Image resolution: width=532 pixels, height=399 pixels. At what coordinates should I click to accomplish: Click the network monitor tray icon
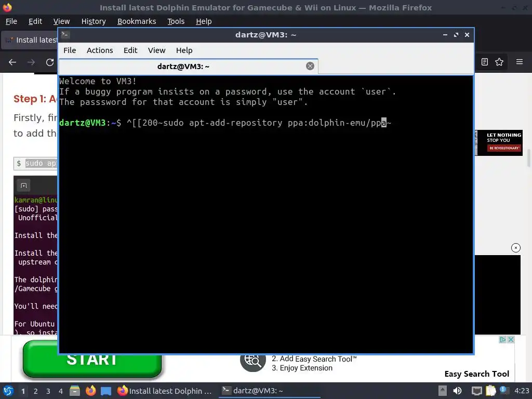[477, 391]
